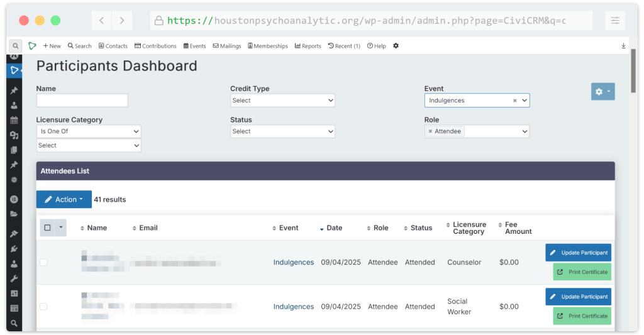644x335 pixels.
Task: Open the Reports menu
Action: coord(308,46)
